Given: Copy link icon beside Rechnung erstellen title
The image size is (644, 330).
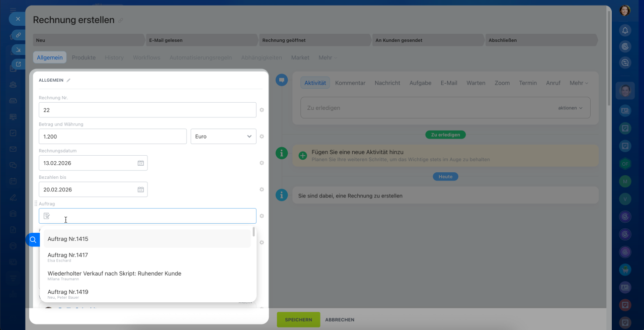Looking at the screenshot, I should coord(120,21).
